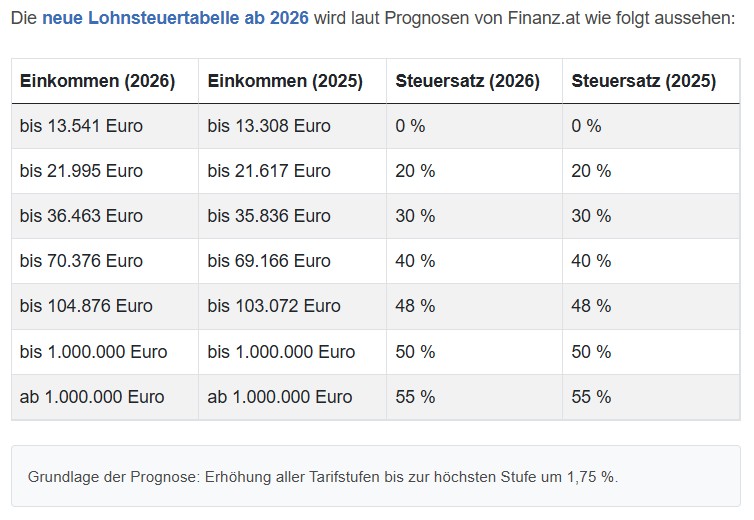
Task: Select the 'bis 104.876 Euro' cell
Action: point(86,306)
